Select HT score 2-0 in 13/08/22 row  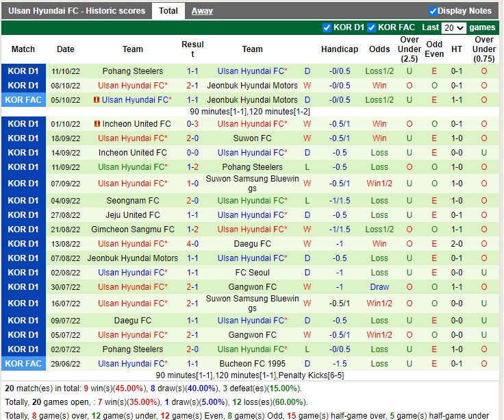[457, 244]
